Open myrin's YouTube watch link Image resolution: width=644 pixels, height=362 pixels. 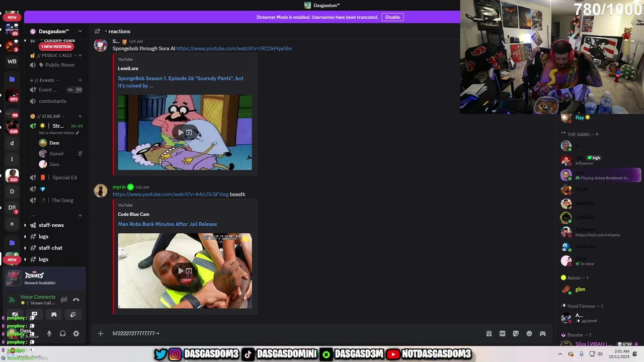(x=171, y=195)
